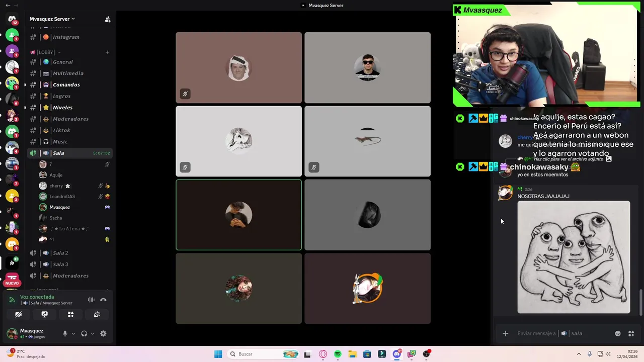This screenshot has height=362, width=644.
Task: Collapse the LOBBY category
Action: coord(46,52)
